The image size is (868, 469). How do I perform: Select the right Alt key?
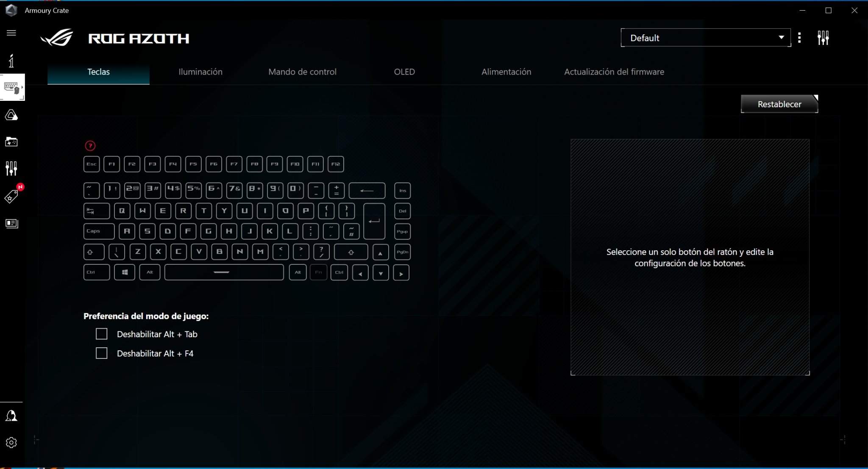[x=298, y=272]
